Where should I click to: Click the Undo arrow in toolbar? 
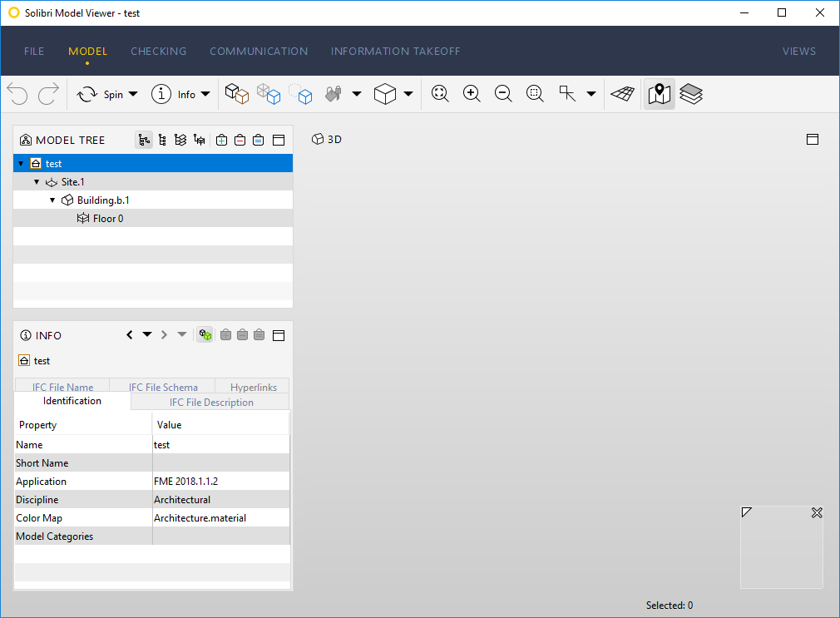point(17,94)
